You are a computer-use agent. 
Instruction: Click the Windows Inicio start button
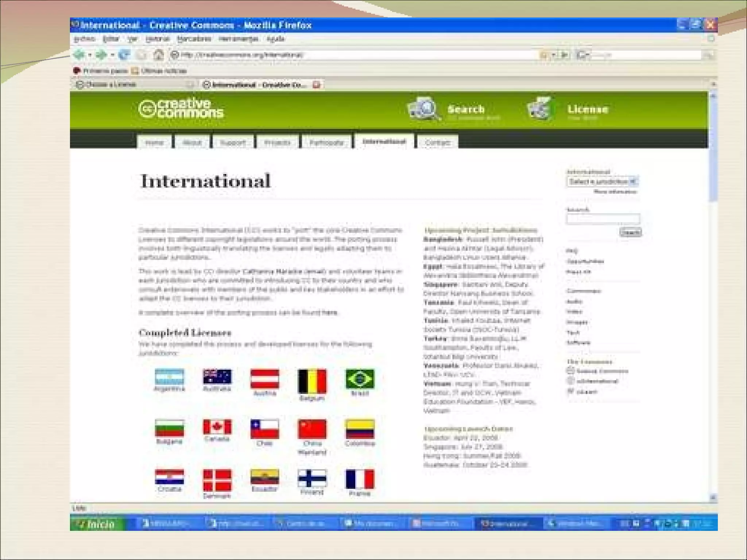[x=96, y=524]
